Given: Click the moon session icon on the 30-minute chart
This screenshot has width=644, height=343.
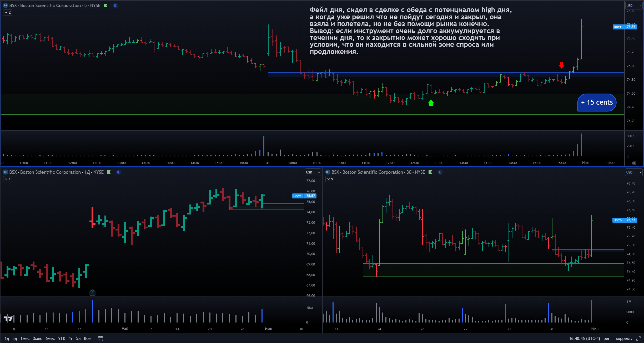Looking at the screenshot, I should tap(440, 172).
